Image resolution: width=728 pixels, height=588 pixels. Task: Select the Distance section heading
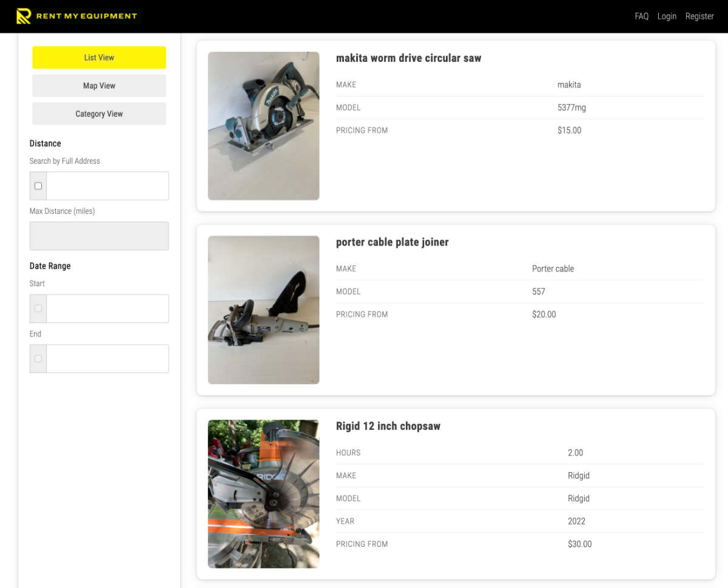[x=45, y=144]
